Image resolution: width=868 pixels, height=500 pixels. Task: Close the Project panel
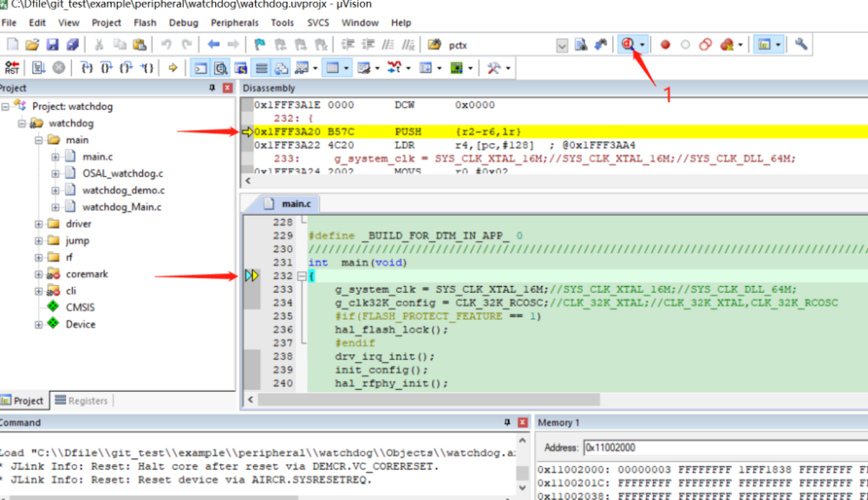227,88
